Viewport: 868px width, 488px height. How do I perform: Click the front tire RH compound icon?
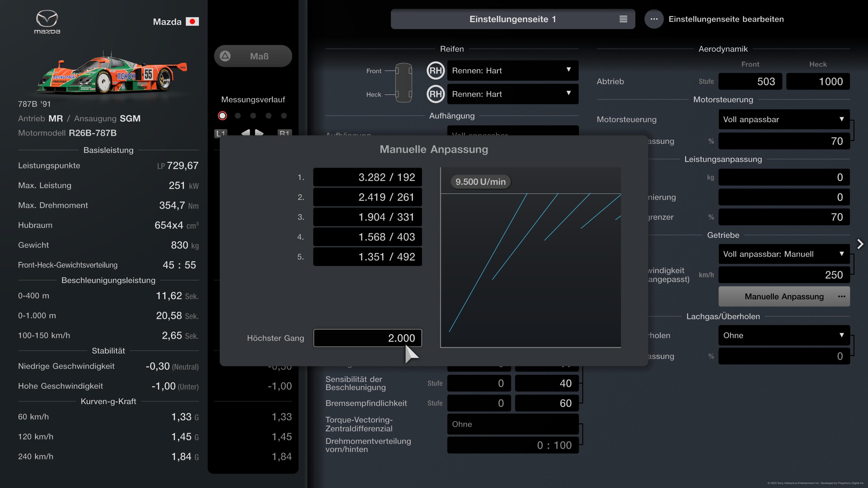pos(436,71)
